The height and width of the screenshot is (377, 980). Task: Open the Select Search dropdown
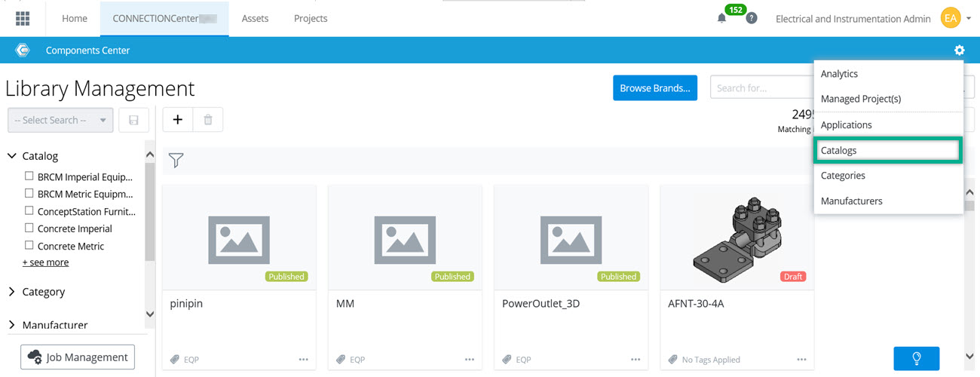(60, 120)
